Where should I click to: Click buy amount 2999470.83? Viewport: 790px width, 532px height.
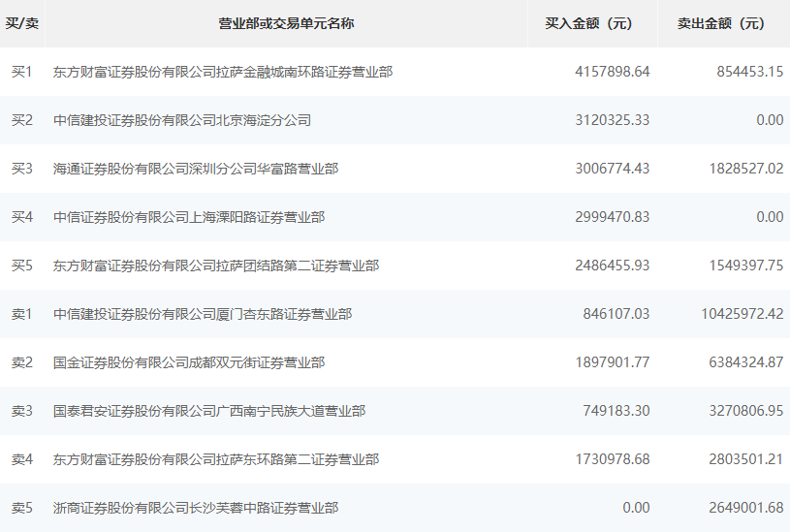point(613,217)
